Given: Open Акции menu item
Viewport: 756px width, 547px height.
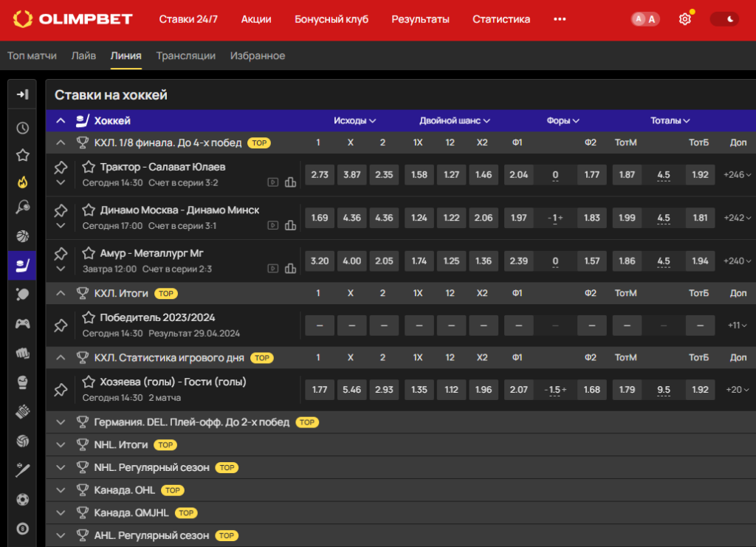Looking at the screenshot, I should pos(256,19).
